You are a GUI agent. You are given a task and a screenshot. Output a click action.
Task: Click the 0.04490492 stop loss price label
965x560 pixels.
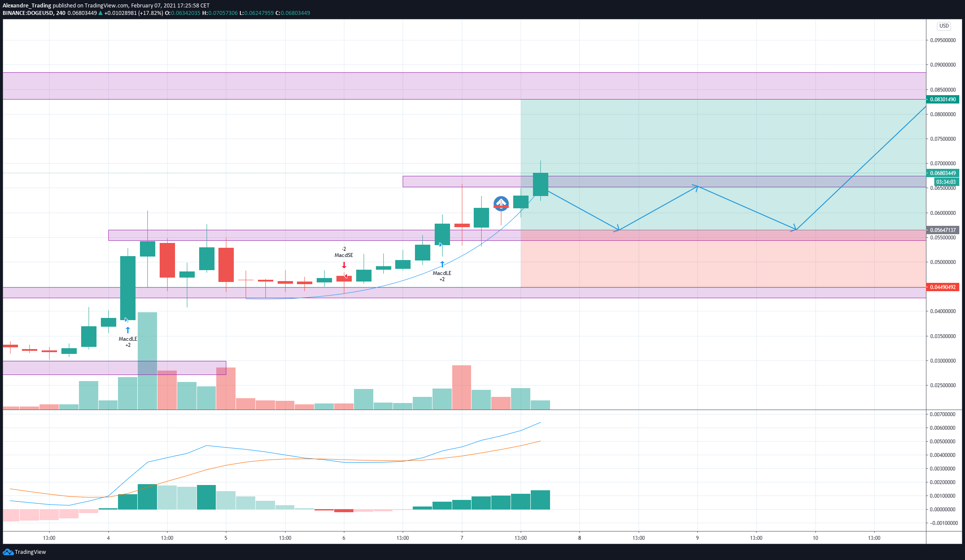pos(943,287)
